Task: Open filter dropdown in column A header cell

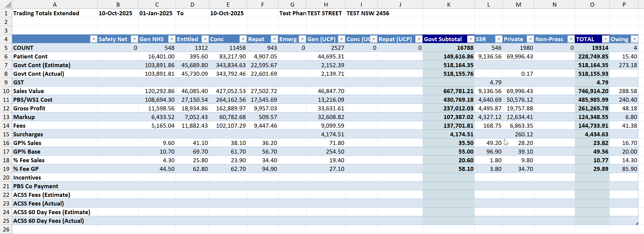Action: pos(94,39)
